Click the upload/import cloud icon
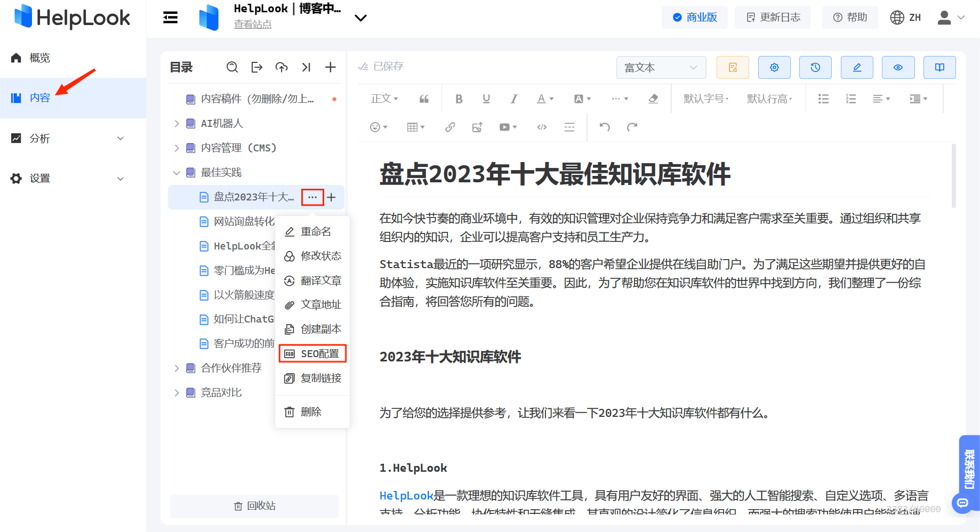This screenshot has width=980, height=532. (x=282, y=67)
